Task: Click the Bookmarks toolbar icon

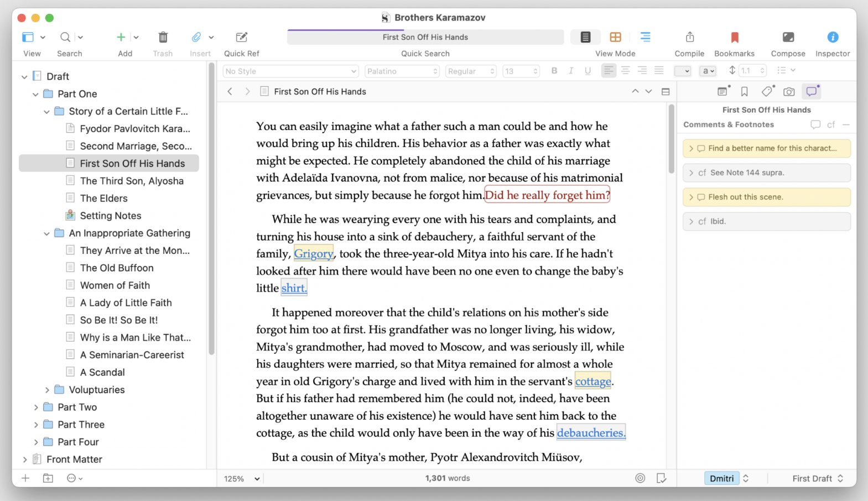Action: [734, 38]
